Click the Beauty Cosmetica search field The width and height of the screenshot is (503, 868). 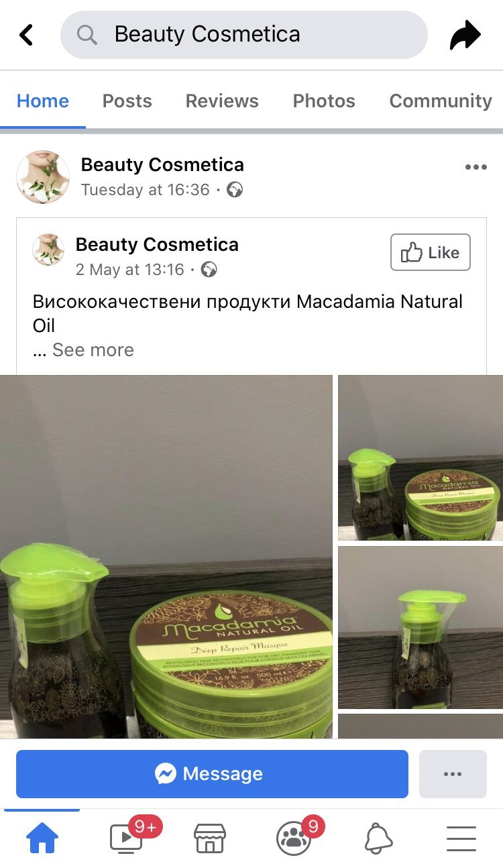pos(244,34)
